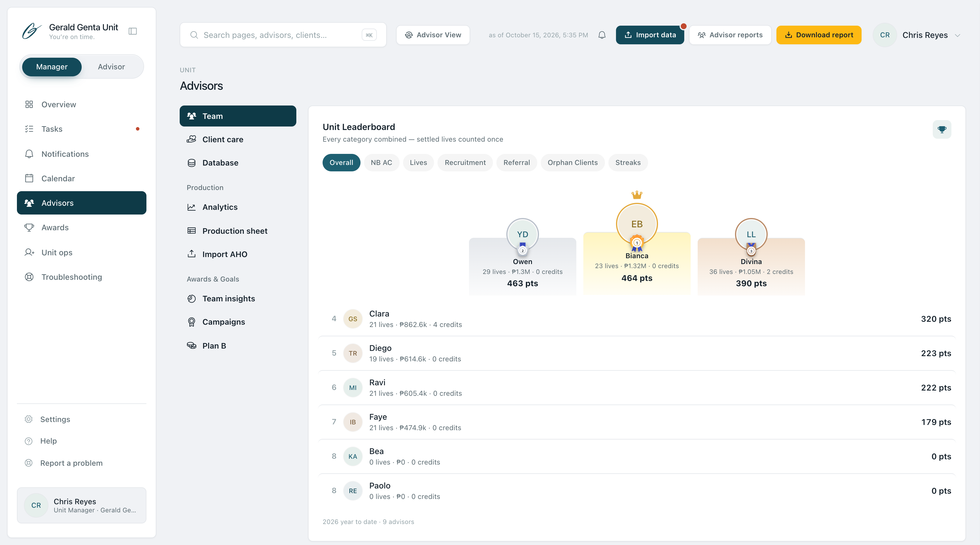Open Calendar in the sidebar
Image resolution: width=980 pixels, height=545 pixels.
[81, 178]
